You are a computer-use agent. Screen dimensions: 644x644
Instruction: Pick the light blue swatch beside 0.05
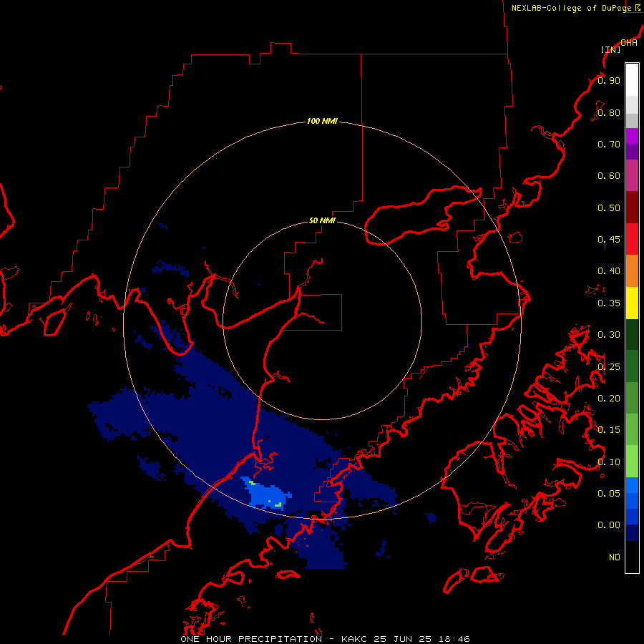tap(632, 485)
